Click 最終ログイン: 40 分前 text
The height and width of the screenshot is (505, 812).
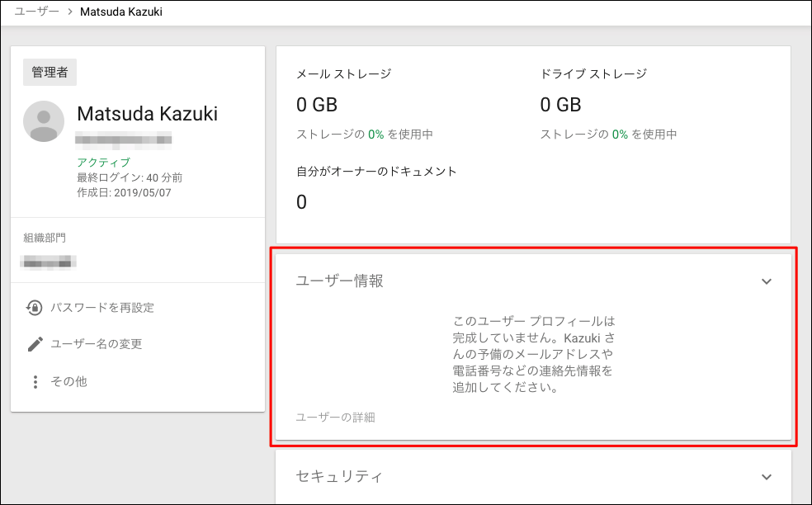click(x=130, y=177)
